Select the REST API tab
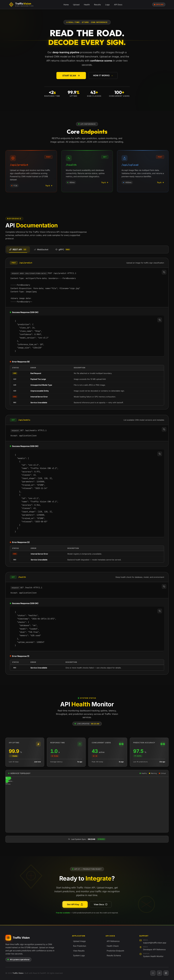The image size is (174, 980). 18,250
